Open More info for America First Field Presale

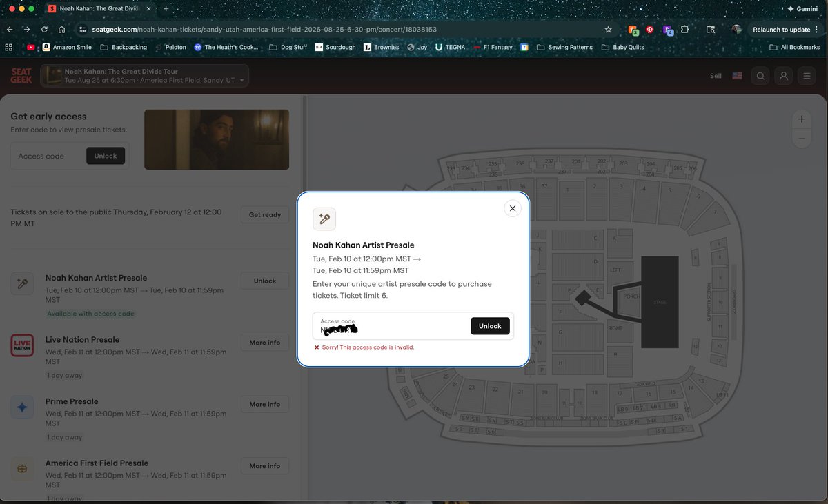tap(265, 466)
